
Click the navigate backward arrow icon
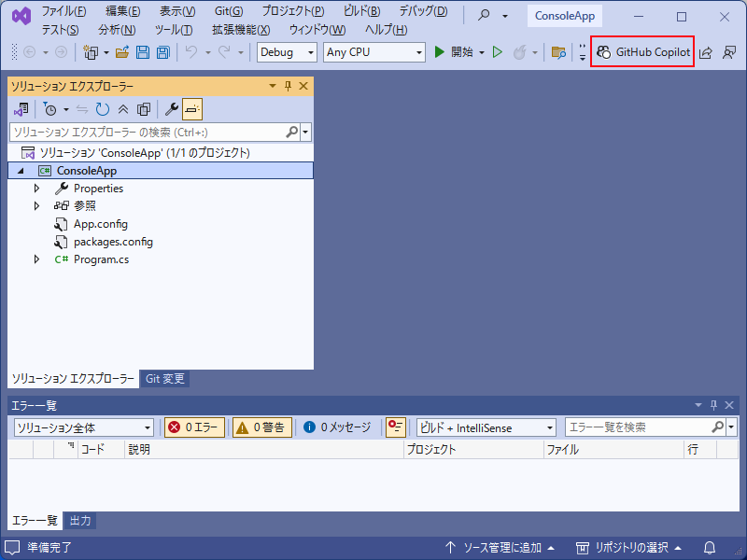(30, 52)
